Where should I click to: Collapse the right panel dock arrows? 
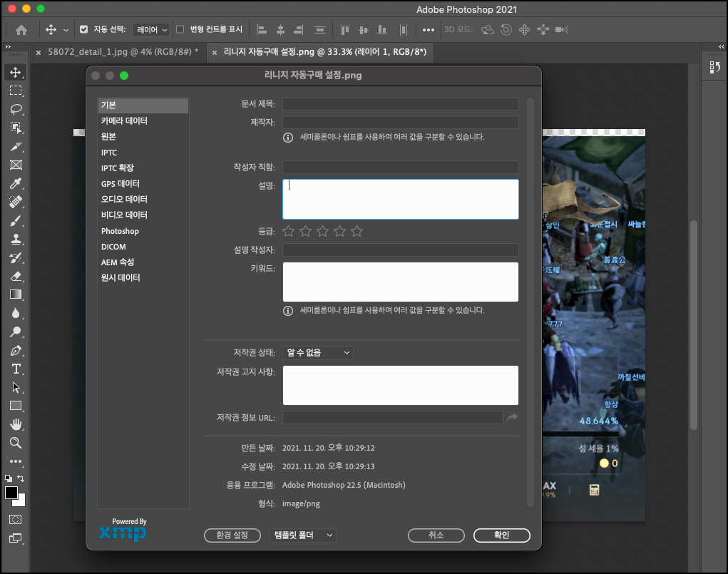(721, 46)
